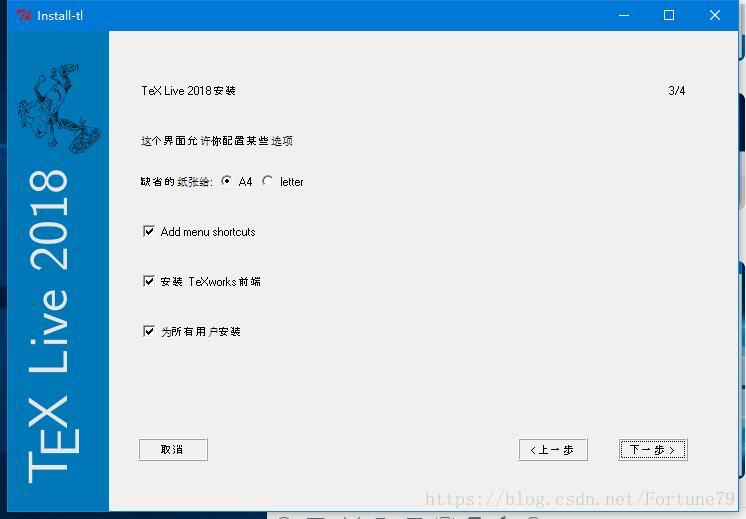Click the Add menu shortcuts label text
This screenshot has width=746, height=519.
[208, 232]
